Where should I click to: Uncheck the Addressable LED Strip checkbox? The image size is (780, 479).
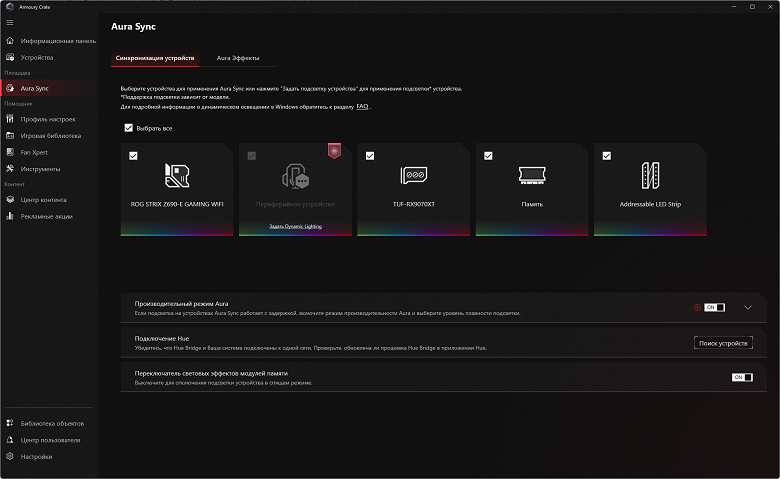click(607, 156)
